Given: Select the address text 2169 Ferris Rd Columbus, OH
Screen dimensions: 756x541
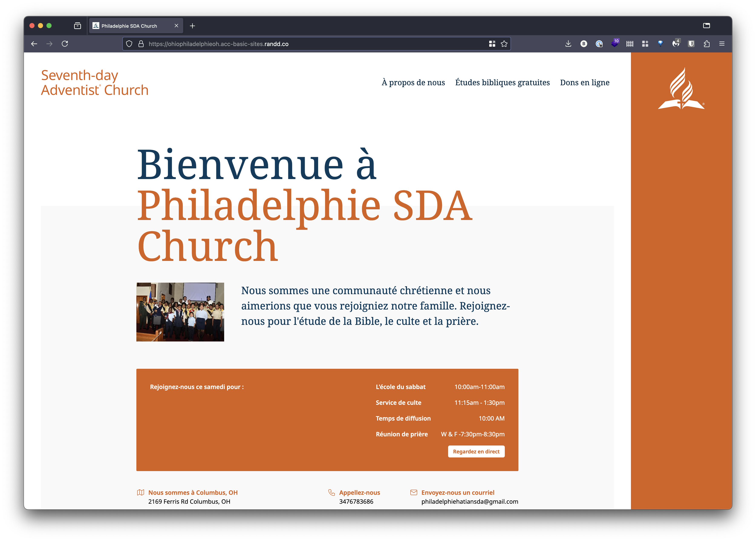Looking at the screenshot, I should 189,501.
